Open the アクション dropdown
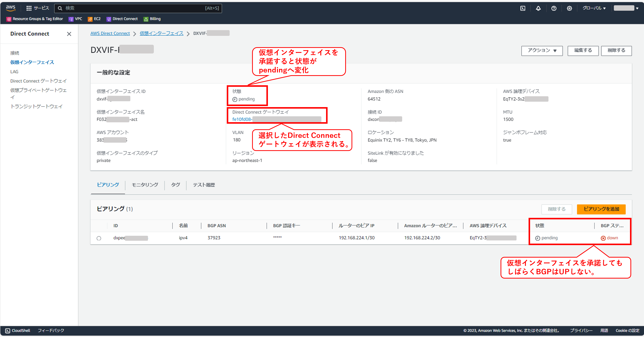This screenshot has height=337, width=644. [542, 50]
